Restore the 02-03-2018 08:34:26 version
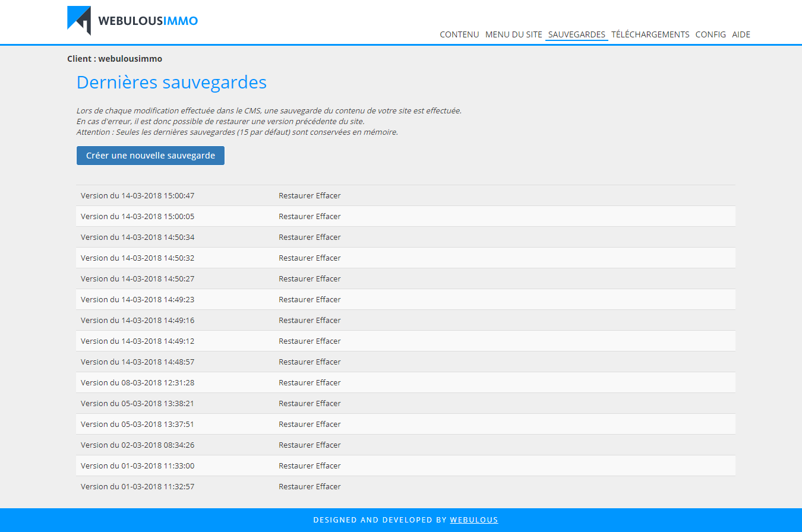 point(296,445)
